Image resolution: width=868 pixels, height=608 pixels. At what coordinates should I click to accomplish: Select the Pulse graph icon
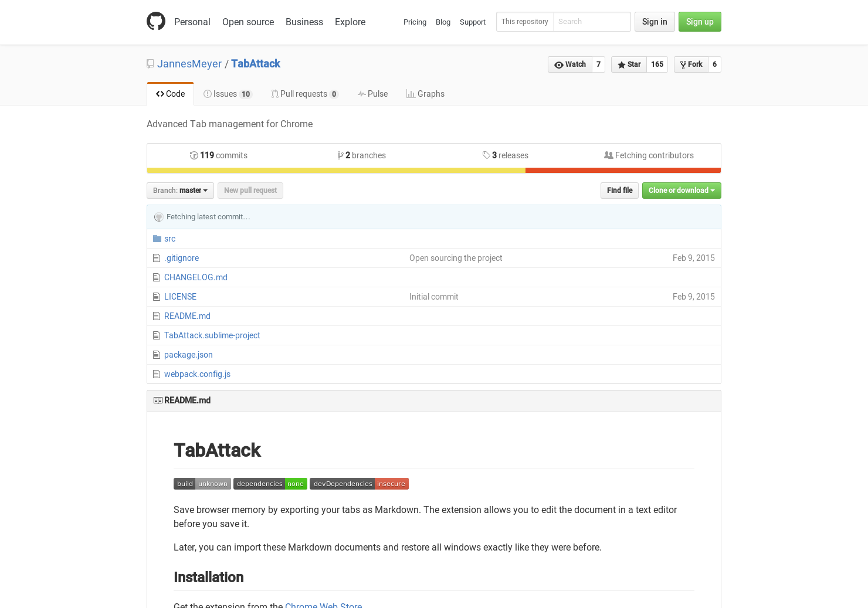click(x=362, y=93)
